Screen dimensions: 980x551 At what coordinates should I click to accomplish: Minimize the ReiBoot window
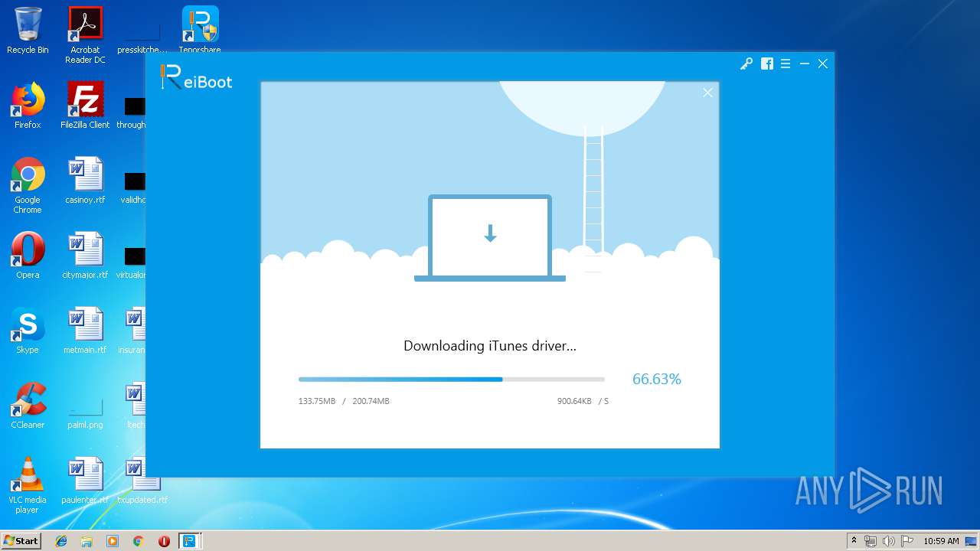804,64
